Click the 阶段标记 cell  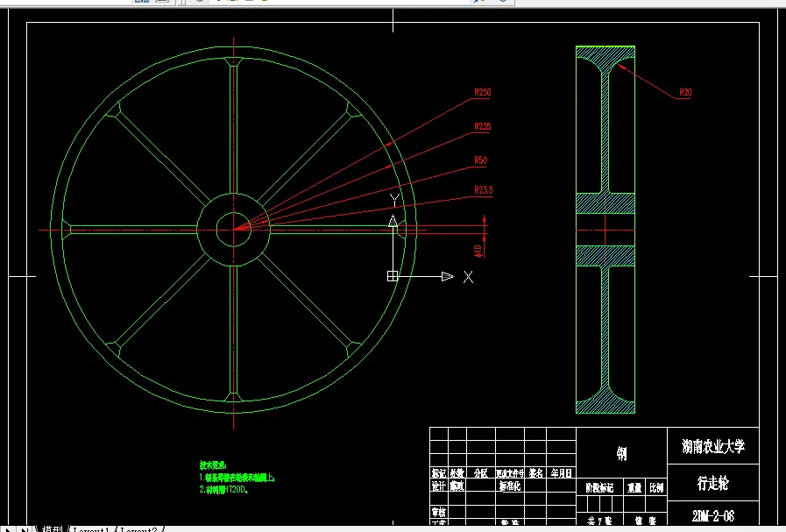click(599, 488)
